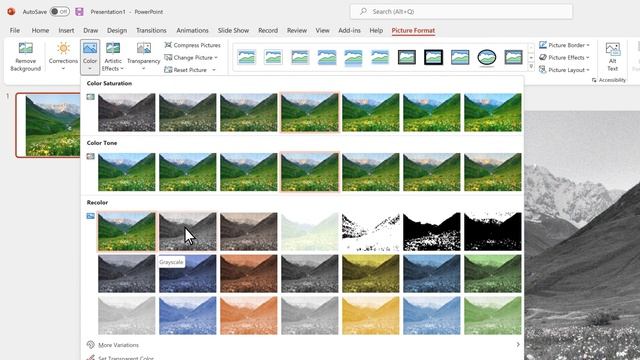Click the Remove Background icon
640x360 pixels.
[x=25, y=48]
